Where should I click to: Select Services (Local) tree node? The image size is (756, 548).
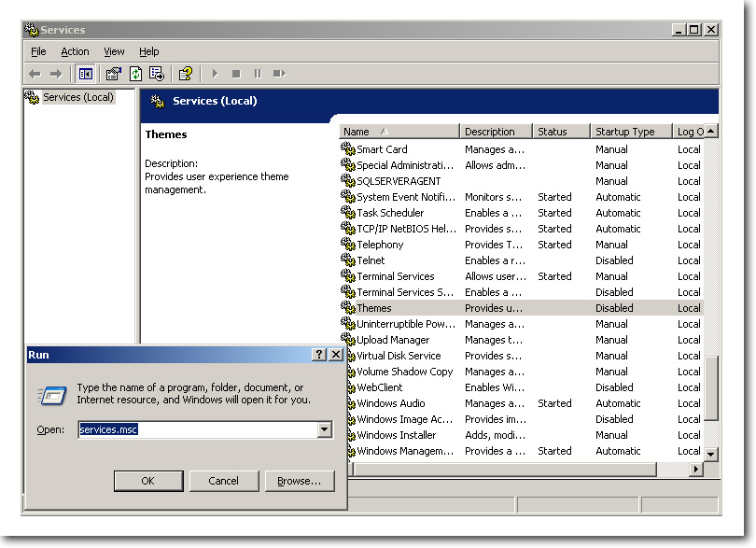tap(78, 97)
